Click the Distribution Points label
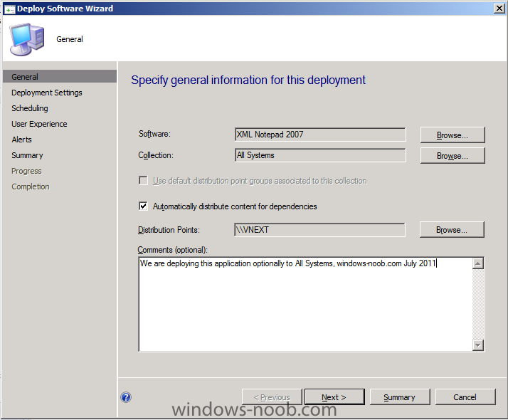 (169, 230)
